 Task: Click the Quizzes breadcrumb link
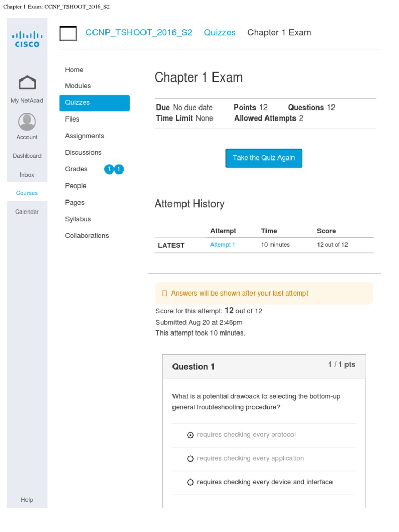[219, 33]
